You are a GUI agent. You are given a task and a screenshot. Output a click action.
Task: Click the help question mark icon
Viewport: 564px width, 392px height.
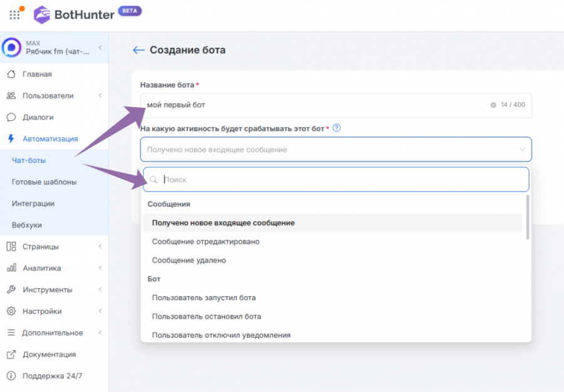point(337,128)
